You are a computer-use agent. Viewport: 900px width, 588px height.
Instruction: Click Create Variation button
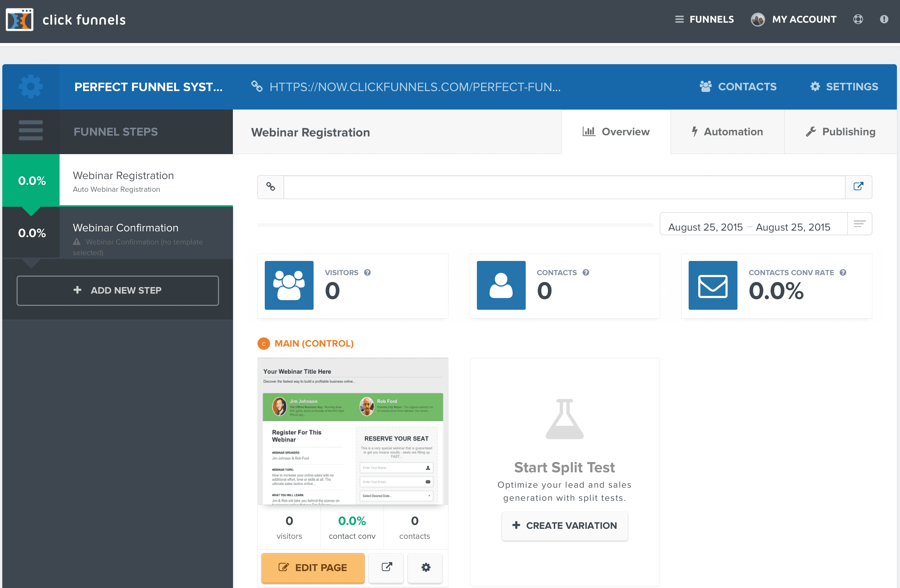(x=565, y=526)
